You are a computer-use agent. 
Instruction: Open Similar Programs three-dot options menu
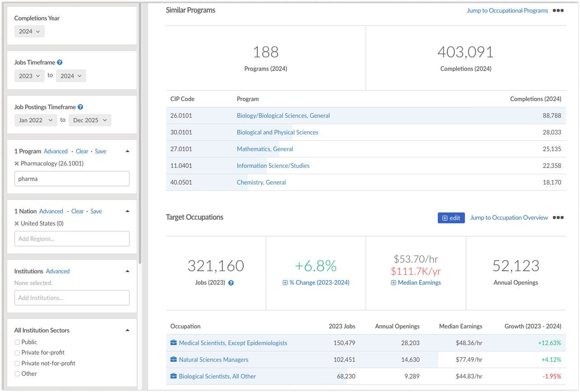(x=558, y=10)
